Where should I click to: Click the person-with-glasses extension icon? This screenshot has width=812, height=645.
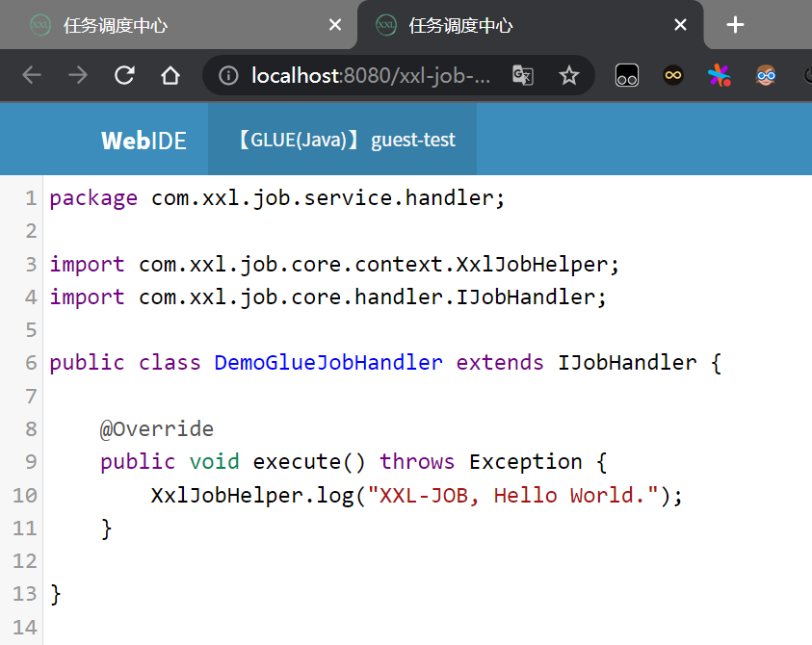pos(764,74)
